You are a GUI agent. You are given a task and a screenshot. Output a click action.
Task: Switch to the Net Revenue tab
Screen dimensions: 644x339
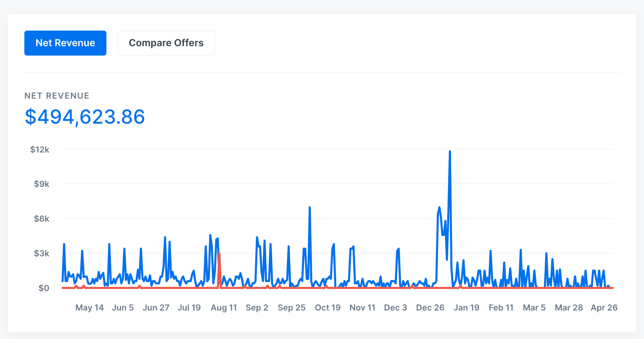point(65,43)
